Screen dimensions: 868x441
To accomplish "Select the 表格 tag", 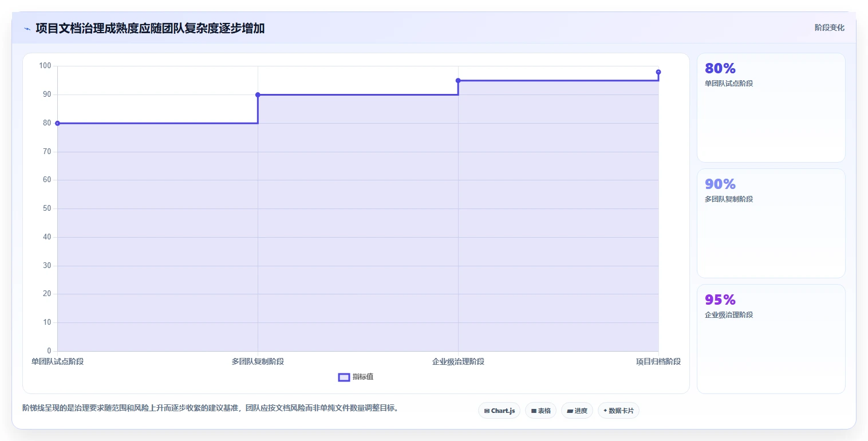I will tap(540, 411).
